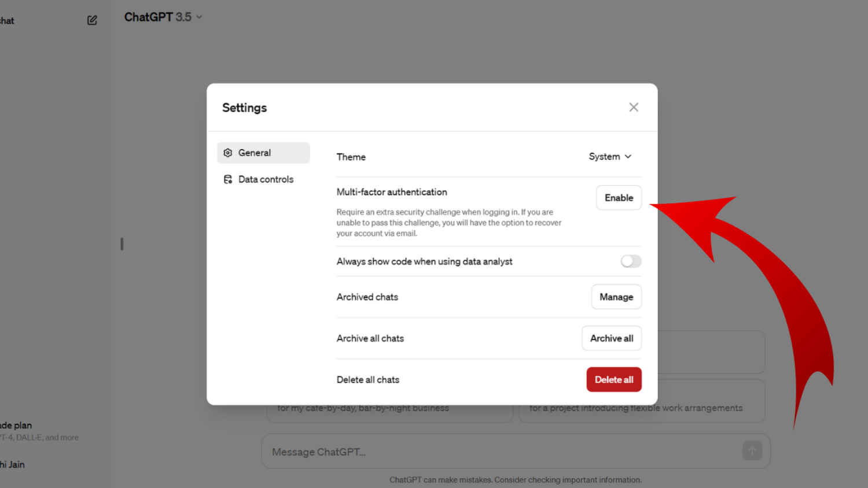Select the General settings tab
The image size is (868, 488).
255,153
